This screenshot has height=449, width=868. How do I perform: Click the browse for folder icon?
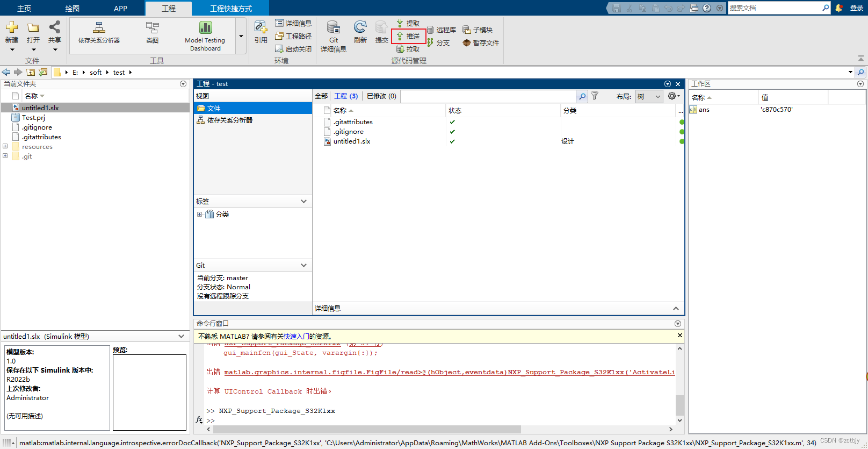[43, 72]
